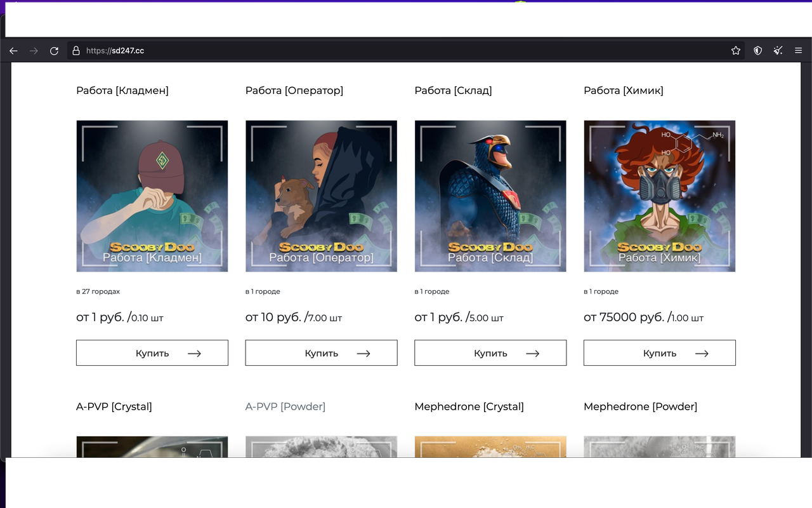812x508 pixels.
Task: Click the price 'от 1 руб. /5.00 шт'
Action: [x=459, y=317]
